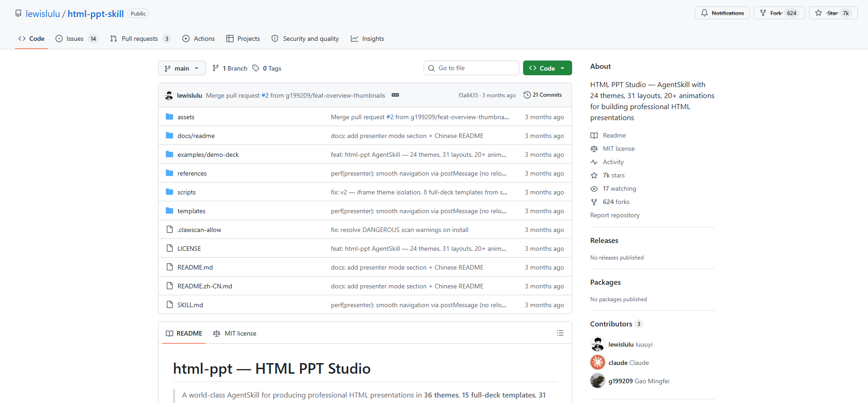Expand commit message details ellipsis
Screen dimensions: 868x403
(x=395, y=95)
